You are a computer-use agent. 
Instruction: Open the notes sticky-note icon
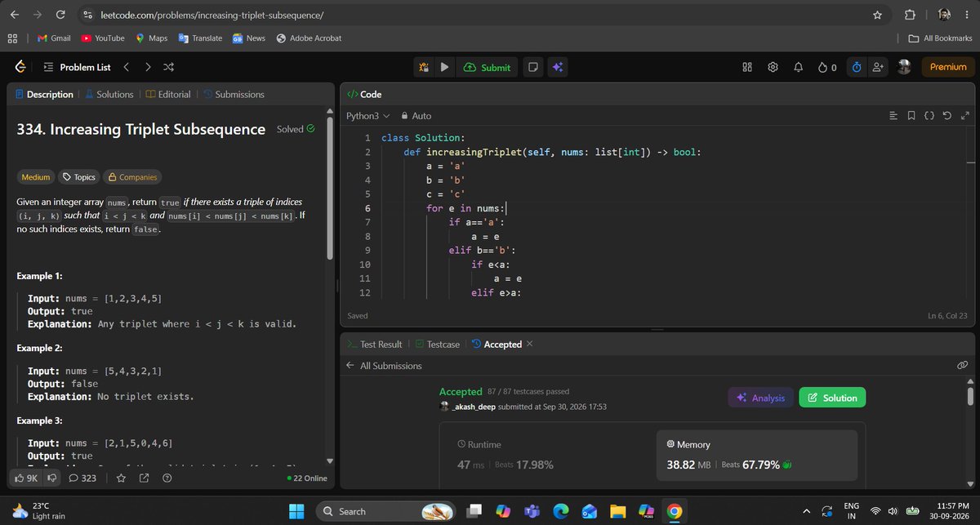[532, 68]
